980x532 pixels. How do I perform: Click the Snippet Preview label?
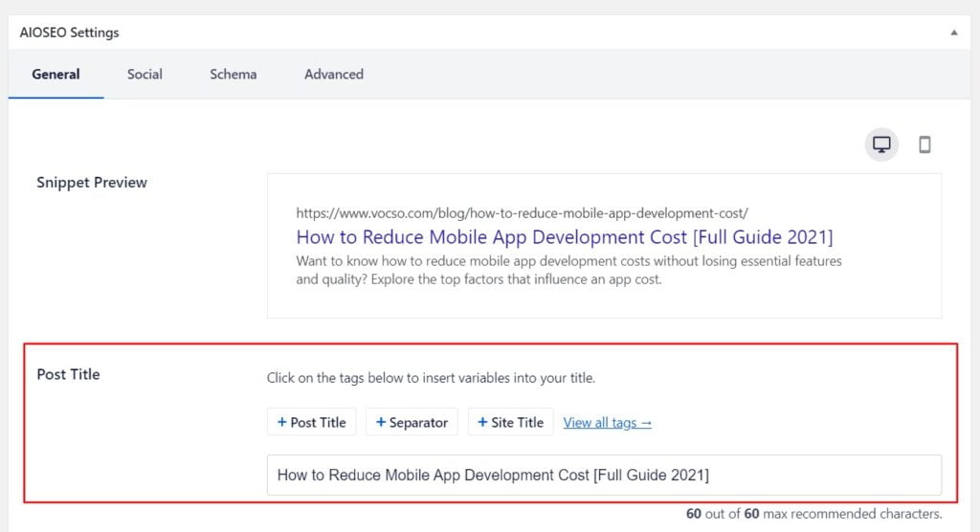(92, 183)
